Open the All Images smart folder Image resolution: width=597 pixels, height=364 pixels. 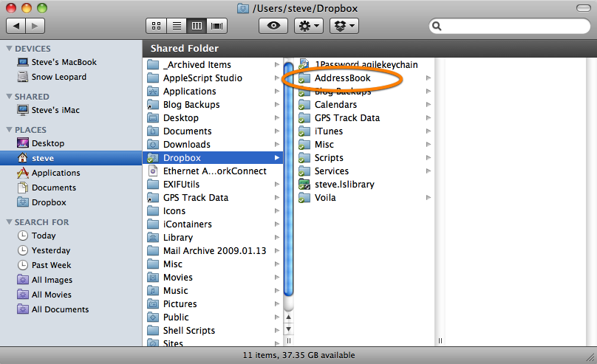(52, 280)
